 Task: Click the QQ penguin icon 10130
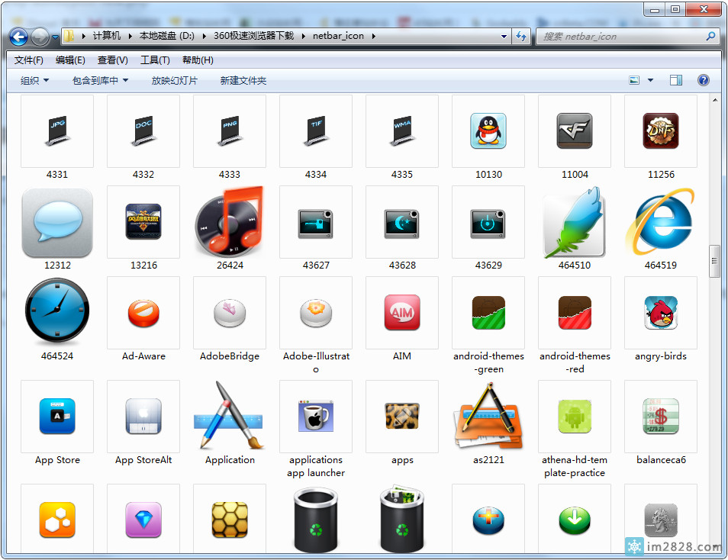[488, 131]
